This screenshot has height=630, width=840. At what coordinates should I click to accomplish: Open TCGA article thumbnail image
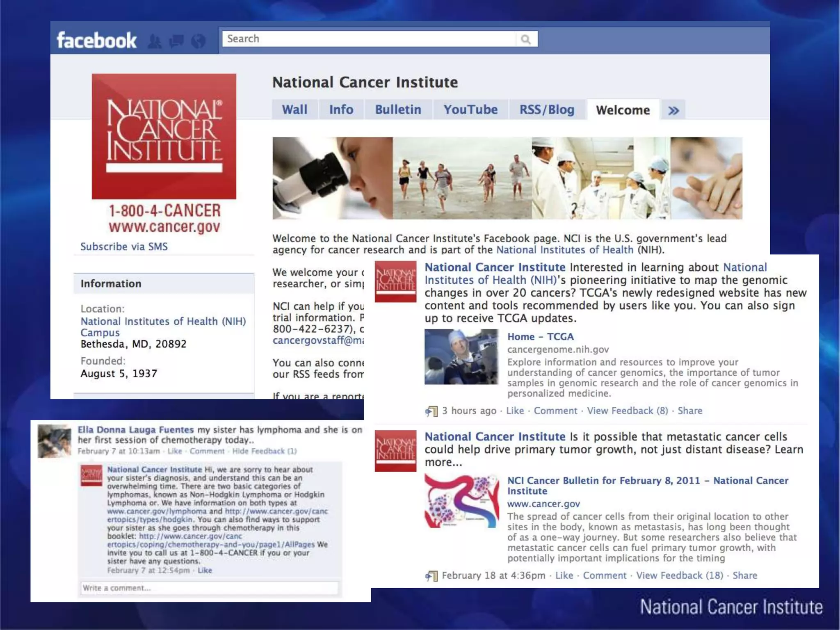pos(461,356)
